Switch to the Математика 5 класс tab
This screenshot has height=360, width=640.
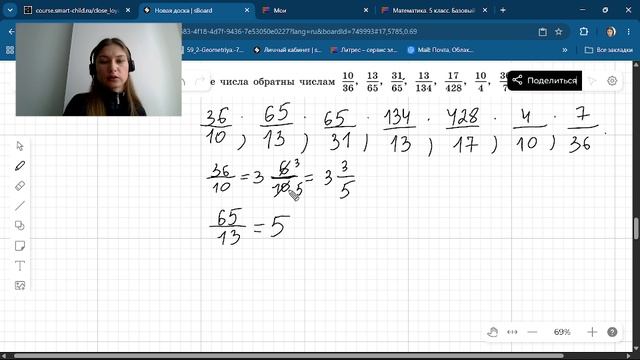[x=433, y=11]
